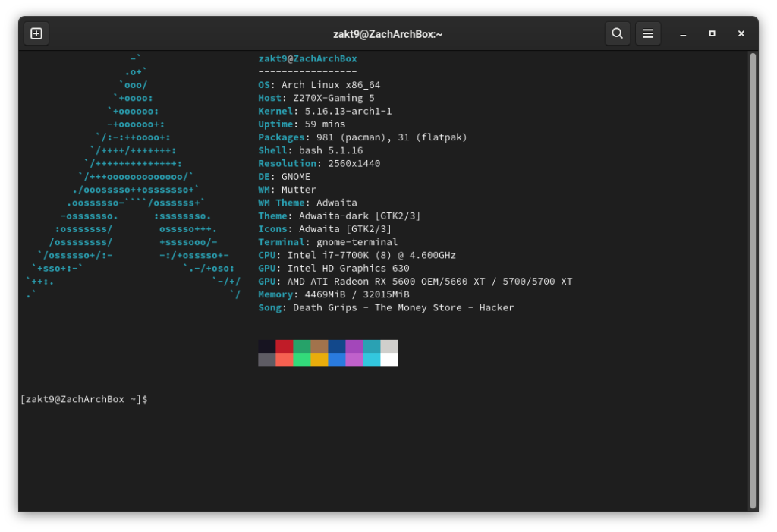Image resolution: width=777 pixels, height=532 pixels.
Task: Click the shell prompt line
Action: pyautogui.click(x=84, y=399)
